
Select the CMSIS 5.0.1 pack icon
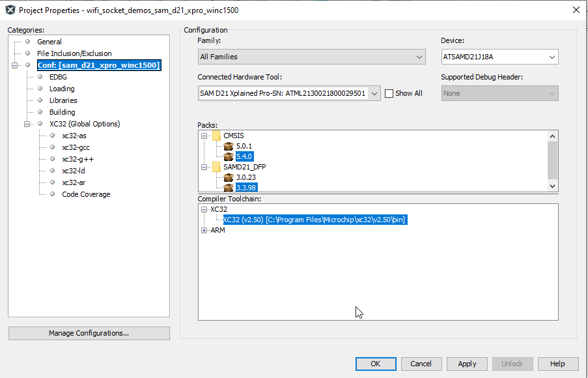point(229,146)
